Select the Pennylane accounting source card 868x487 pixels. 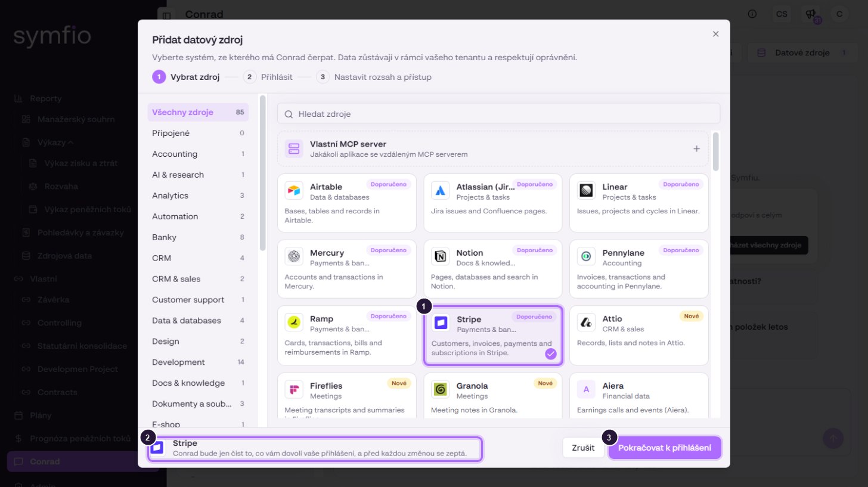(x=639, y=269)
